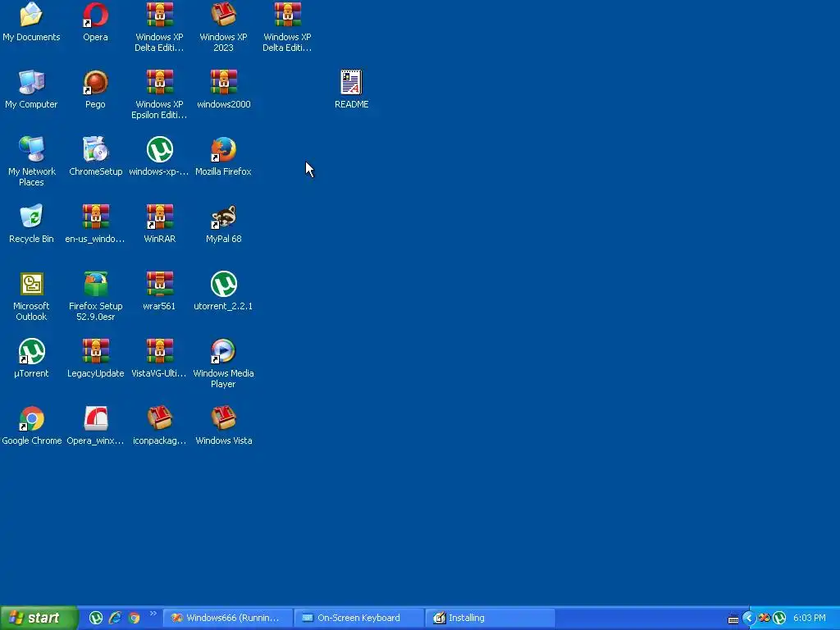Click the 6:03 PM taskbar clock
This screenshot has height=630, width=840.
point(810,619)
